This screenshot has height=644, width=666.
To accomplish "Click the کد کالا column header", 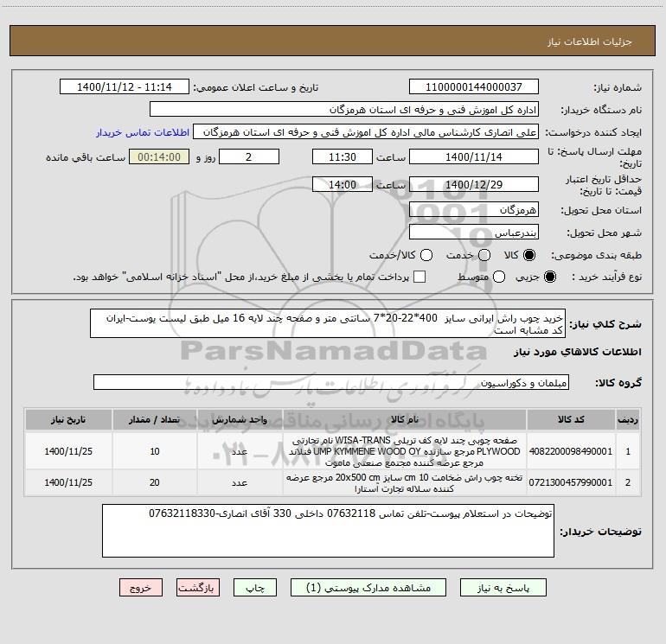I will [x=571, y=420].
